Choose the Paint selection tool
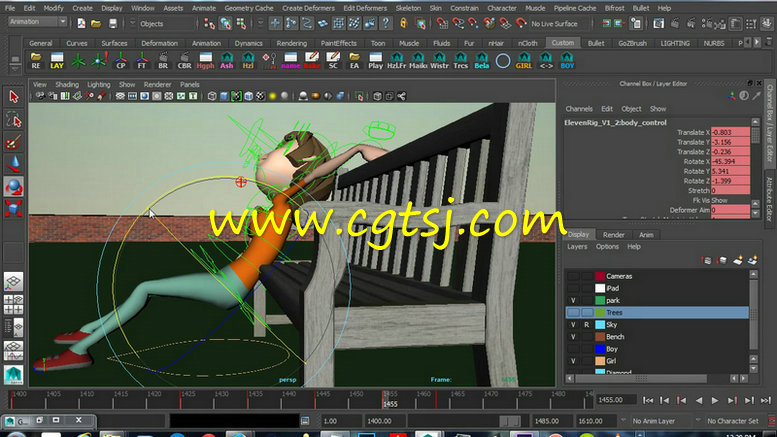 (13, 143)
